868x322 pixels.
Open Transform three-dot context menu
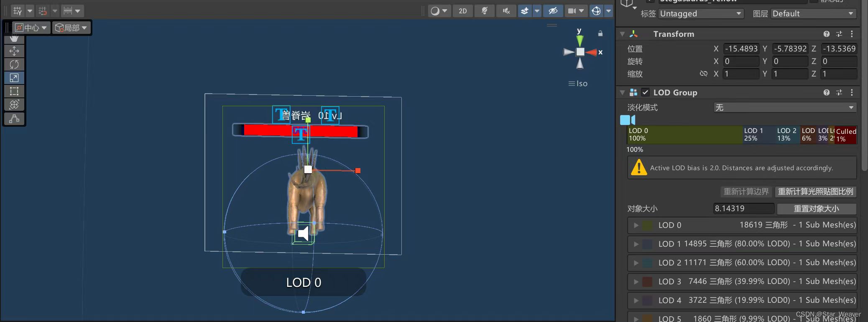[x=852, y=34]
